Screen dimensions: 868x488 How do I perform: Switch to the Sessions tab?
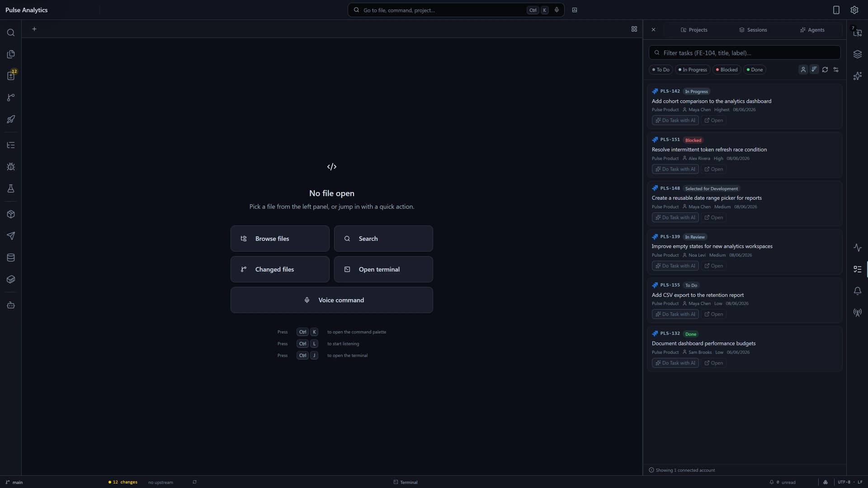(x=753, y=30)
